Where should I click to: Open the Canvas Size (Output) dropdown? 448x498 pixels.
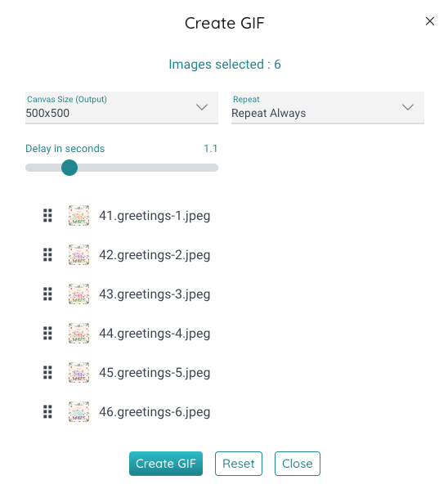(x=122, y=108)
